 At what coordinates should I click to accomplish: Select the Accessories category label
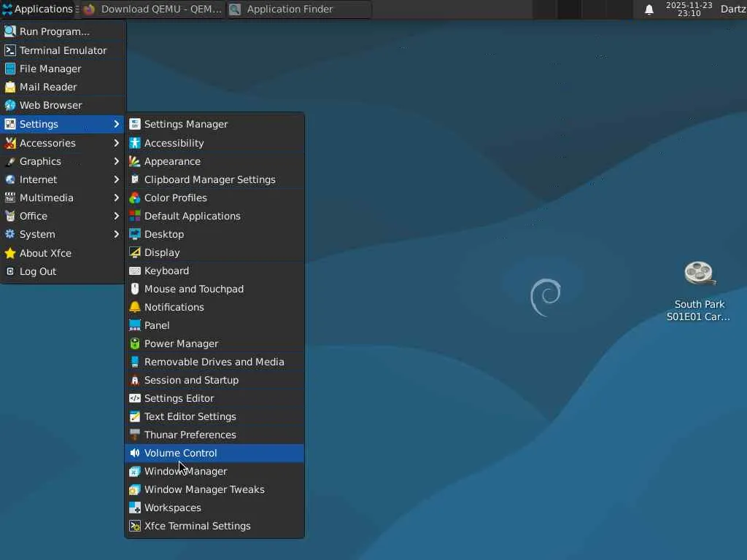point(47,143)
